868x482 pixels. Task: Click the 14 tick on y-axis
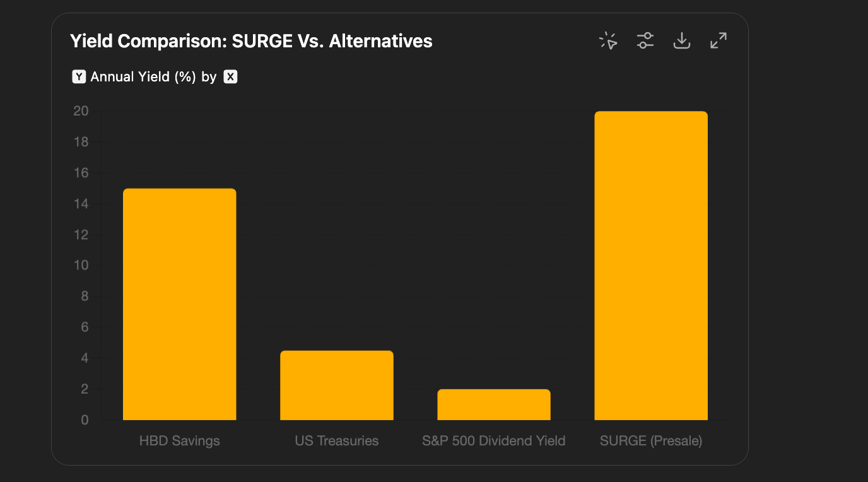click(x=80, y=204)
